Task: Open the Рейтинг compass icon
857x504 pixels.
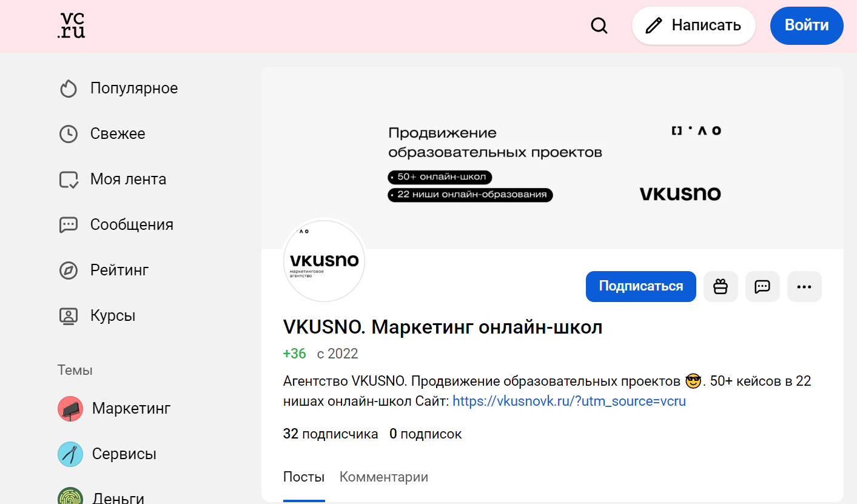Action: point(69,270)
